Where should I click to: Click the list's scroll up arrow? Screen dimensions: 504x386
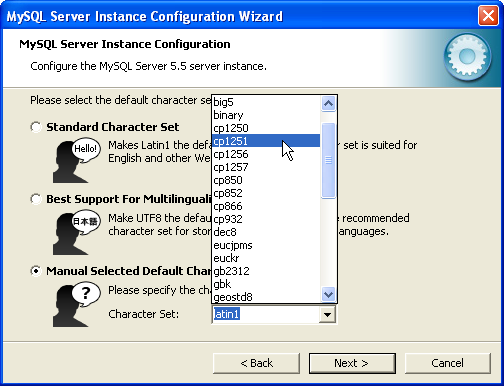(x=328, y=104)
